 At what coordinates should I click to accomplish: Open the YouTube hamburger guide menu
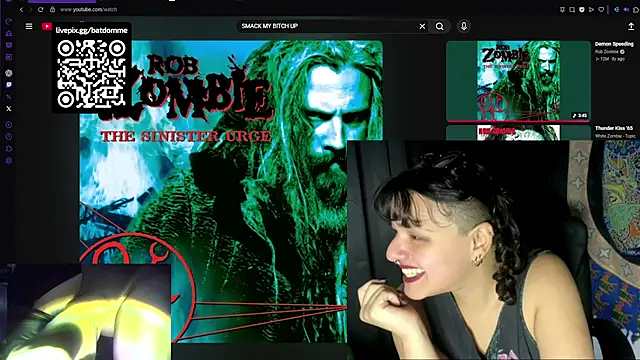click(29, 26)
